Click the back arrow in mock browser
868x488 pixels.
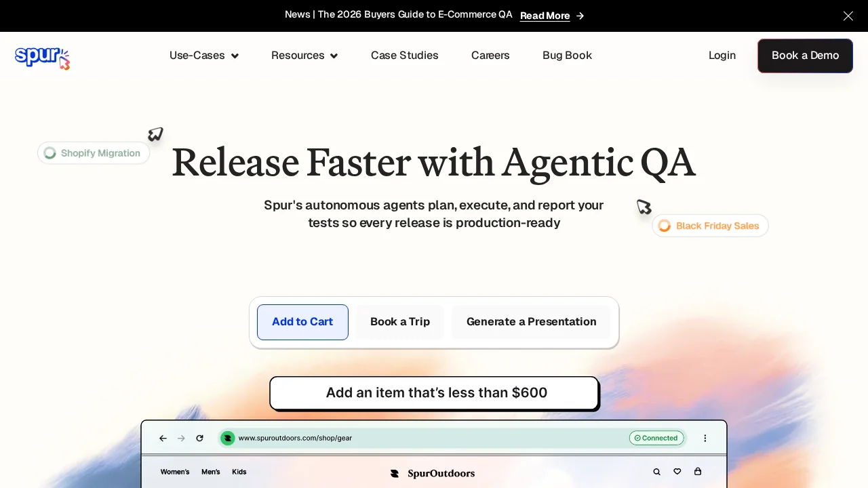click(163, 439)
